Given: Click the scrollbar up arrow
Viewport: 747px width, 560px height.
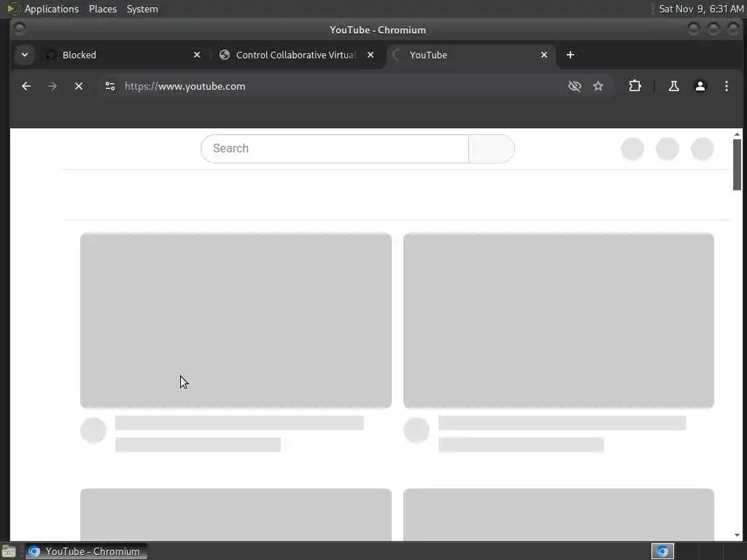Looking at the screenshot, I should pyautogui.click(x=737, y=134).
